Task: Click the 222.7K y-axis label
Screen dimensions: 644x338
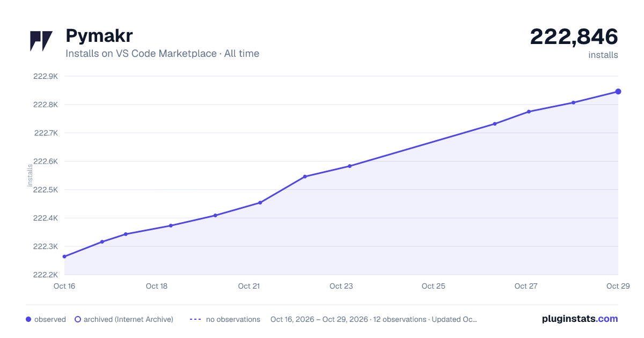Action: point(46,133)
